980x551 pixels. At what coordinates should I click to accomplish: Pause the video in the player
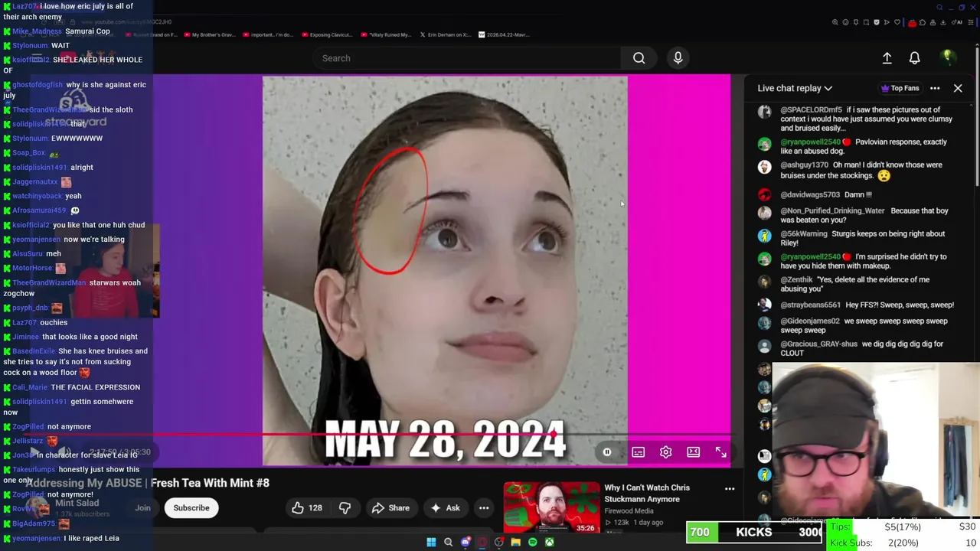pos(607,452)
